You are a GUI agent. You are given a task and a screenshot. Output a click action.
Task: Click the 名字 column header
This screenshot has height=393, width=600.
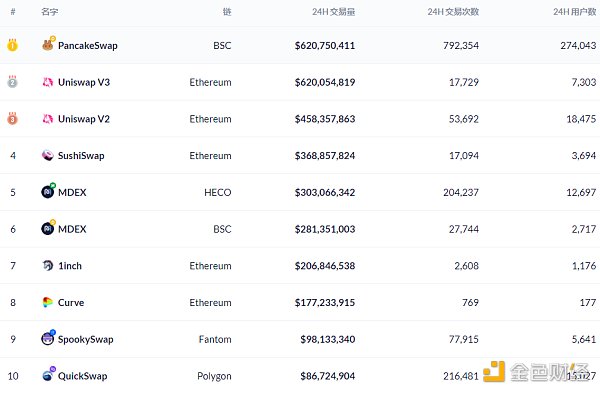click(50, 12)
